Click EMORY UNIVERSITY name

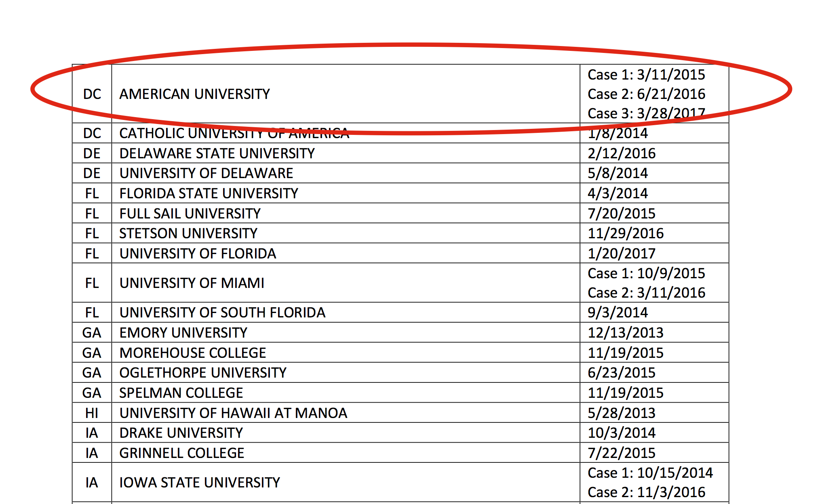183,333
